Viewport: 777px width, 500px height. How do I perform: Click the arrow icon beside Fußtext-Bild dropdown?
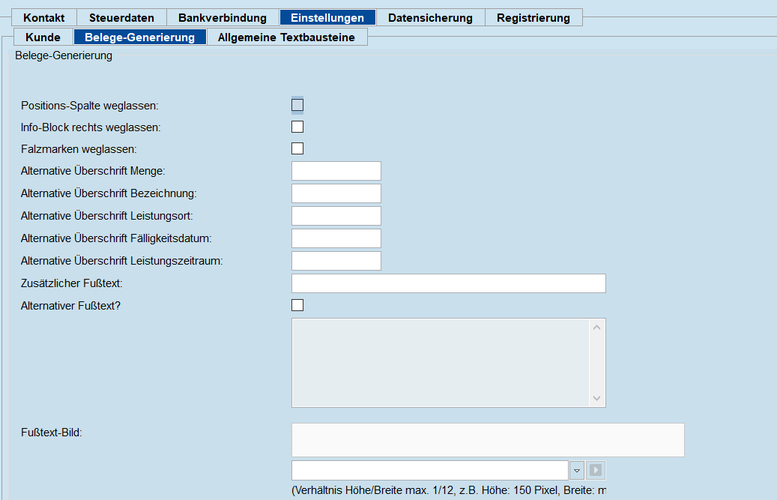click(596, 470)
